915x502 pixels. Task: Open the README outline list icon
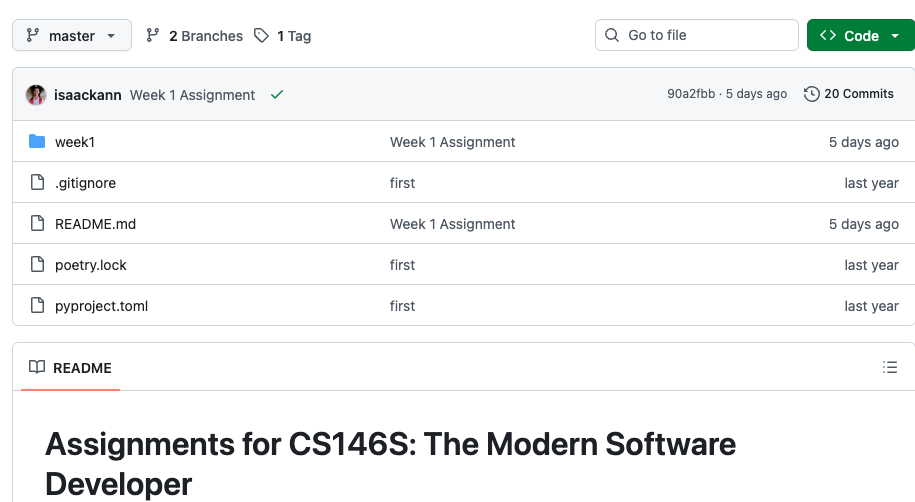click(x=890, y=367)
